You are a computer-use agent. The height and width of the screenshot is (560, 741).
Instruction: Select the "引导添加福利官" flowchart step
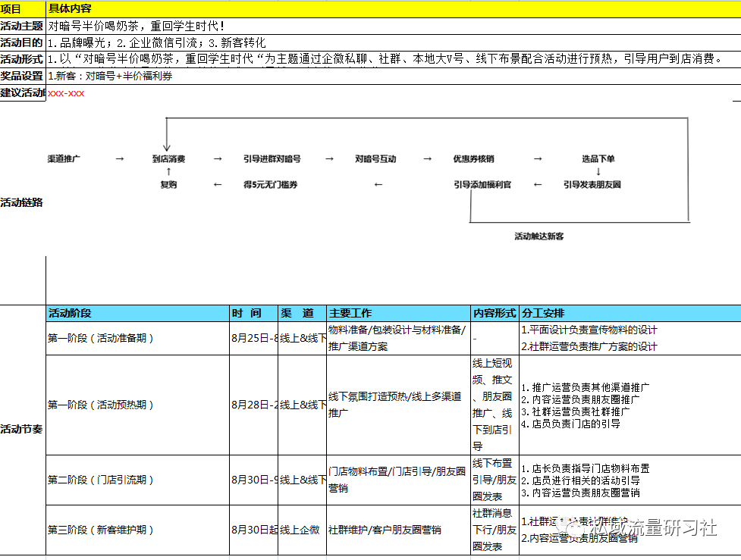(x=482, y=185)
